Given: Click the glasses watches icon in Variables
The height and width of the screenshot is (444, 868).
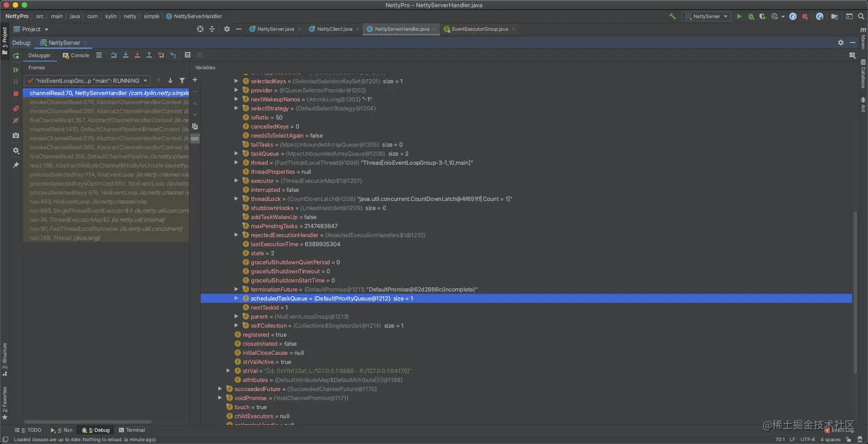Looking at the screenshot, I should pyautogui.click(x=195, y=138).
